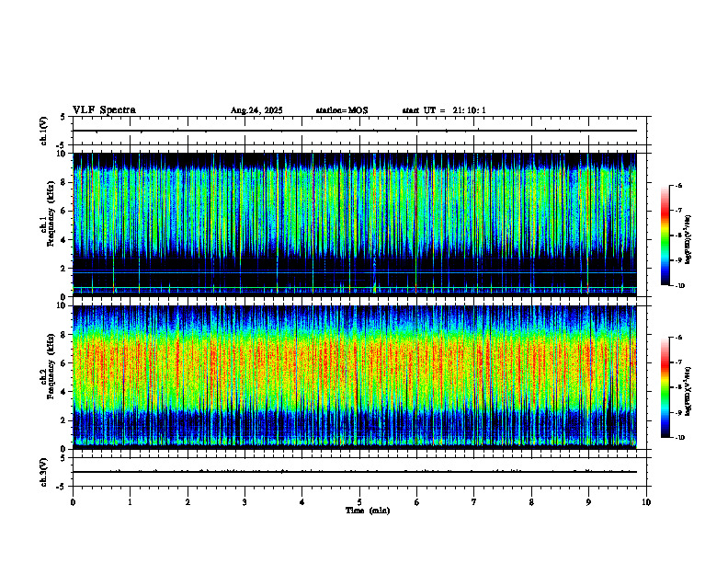
Task: Click time axis tick label "10"
Action: pyautogui.click(x=646, y=502)
